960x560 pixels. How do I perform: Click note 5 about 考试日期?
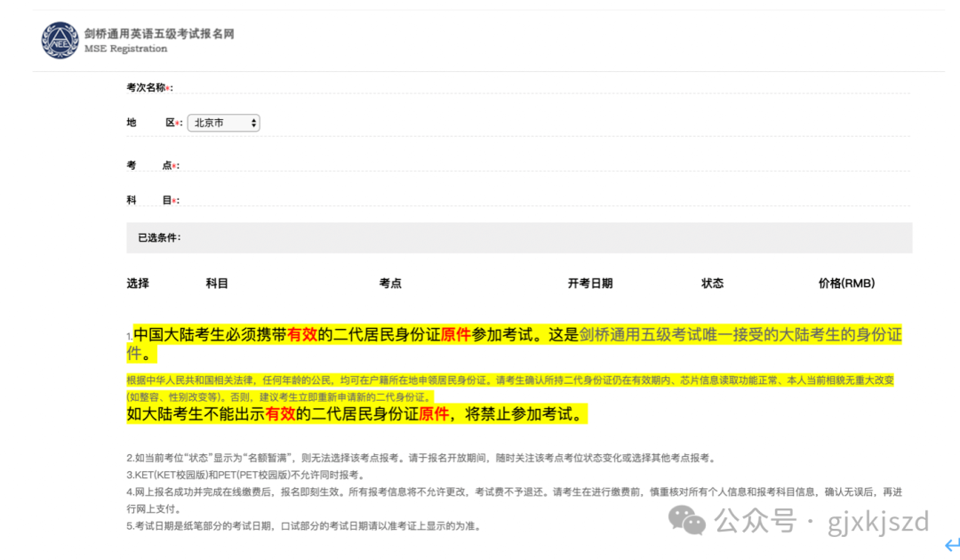tap(304, 525)
